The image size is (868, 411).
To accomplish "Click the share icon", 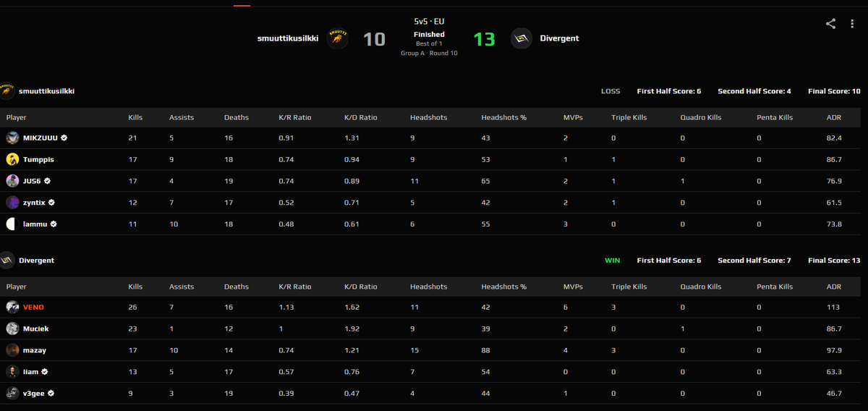I will pos(830,23).
